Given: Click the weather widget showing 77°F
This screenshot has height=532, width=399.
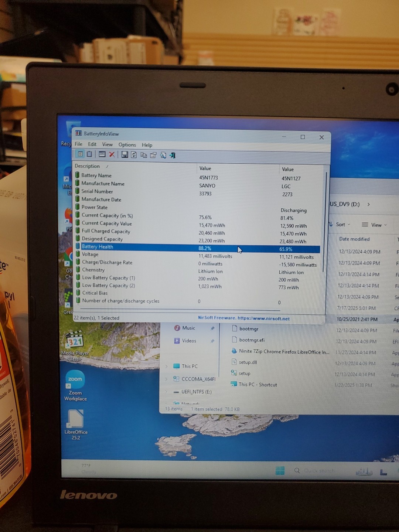Looking at the screenshot, I should [88, 468].
